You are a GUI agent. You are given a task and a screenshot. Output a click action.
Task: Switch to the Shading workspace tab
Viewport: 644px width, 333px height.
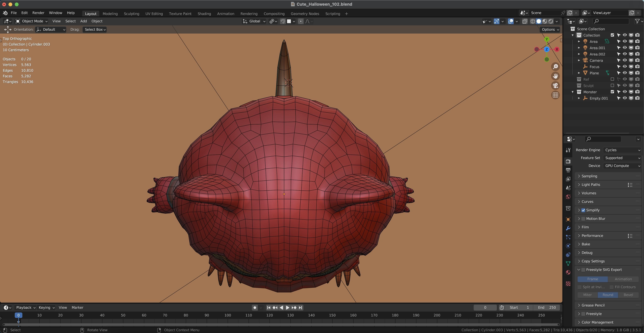[x=204, y=14]
